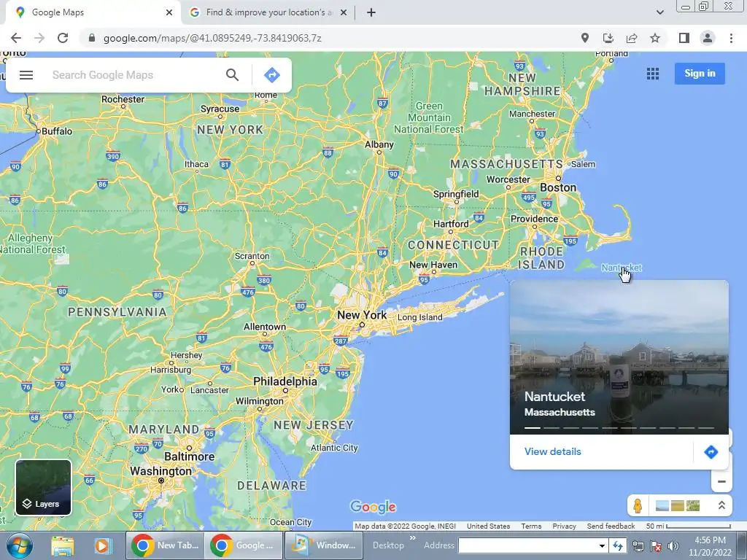Click the search magnifier icon

pyautogui.click(x=232, y=75)
